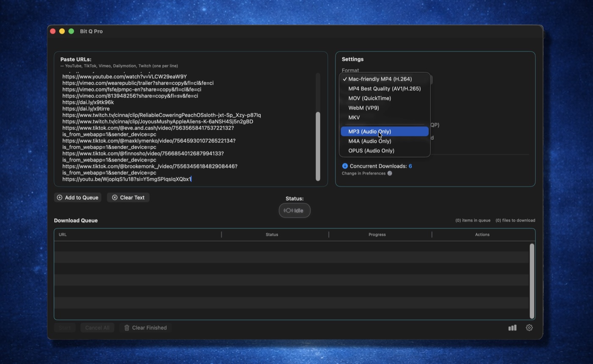Click plus icon on Add to Queue
The image size is (593, 364).
[59, 198]
